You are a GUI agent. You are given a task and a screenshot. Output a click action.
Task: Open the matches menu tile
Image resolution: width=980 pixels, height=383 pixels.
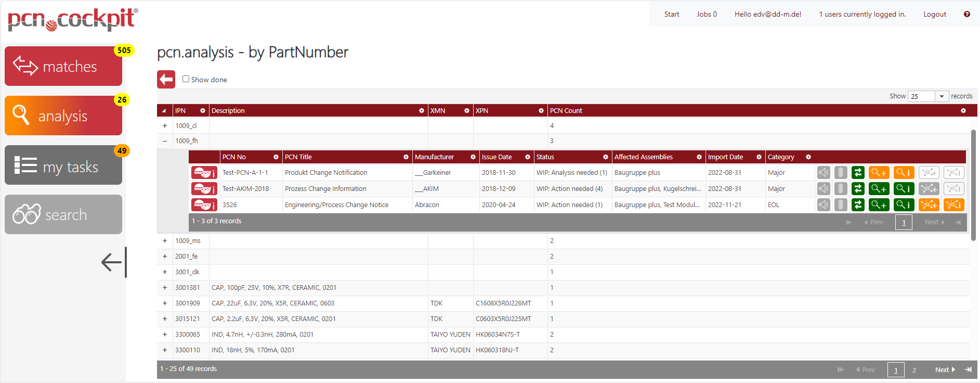[x=63, y=66]
